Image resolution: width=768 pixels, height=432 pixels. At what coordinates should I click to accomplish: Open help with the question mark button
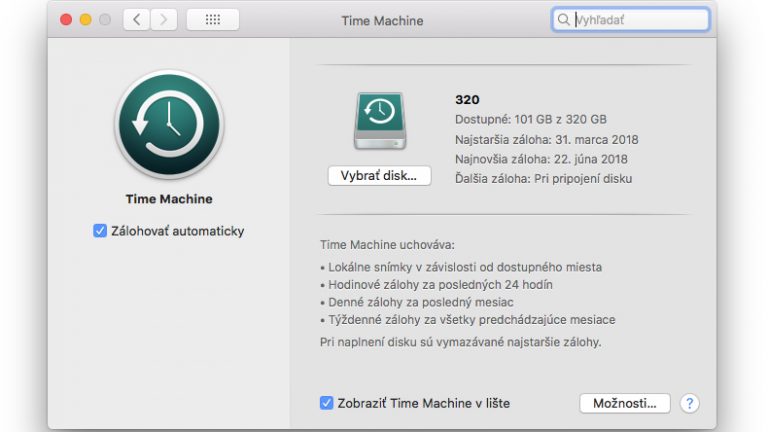[689, 404]
